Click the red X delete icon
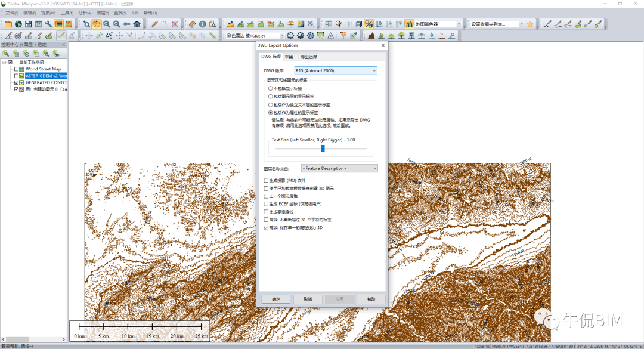 (175, 24)
